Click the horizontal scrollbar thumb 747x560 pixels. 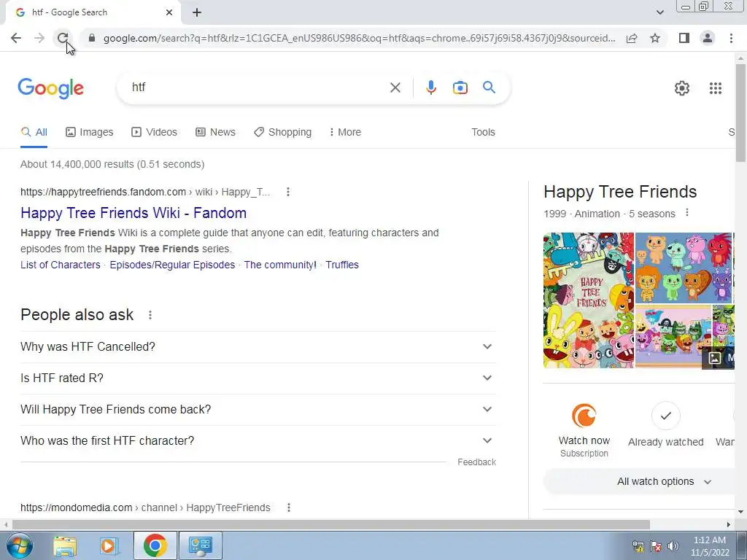(x=331, y=525)
